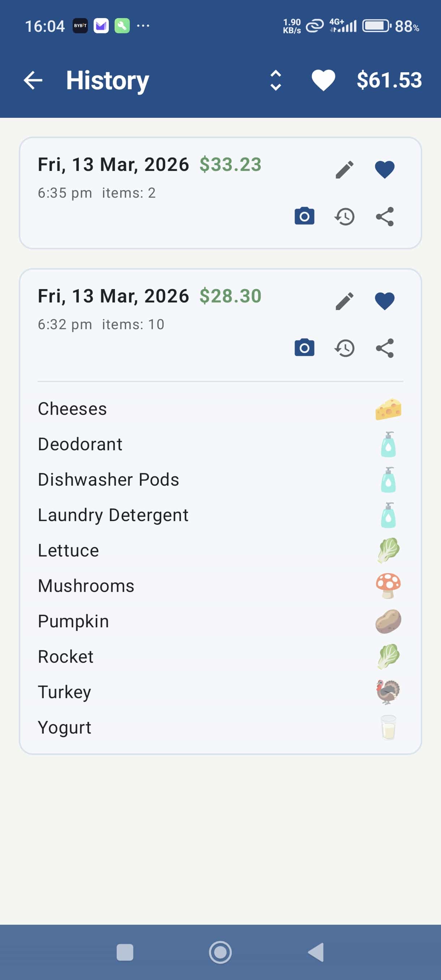Unfavorite the $33.23 trip heart
The width and height of the screenshot is (441, 980).
tap(384, 170)
